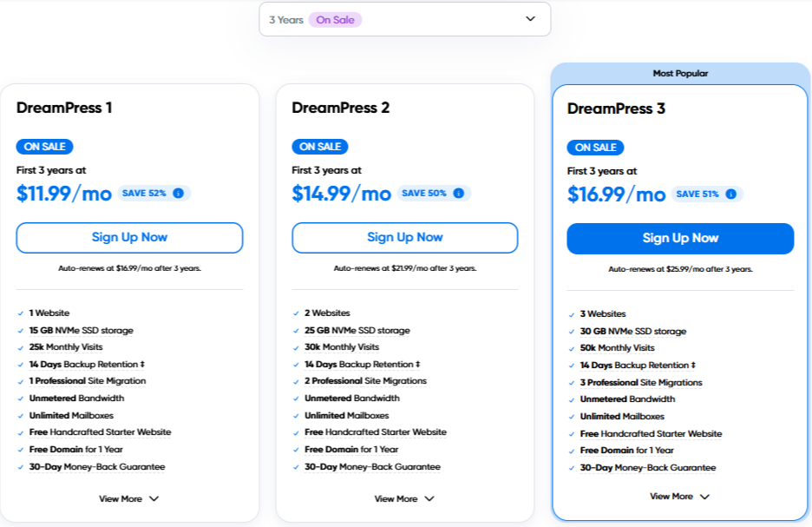The width and height of the screenshot is (812, 527).
Task: Click the purple On Sale tag in dropdown
Action: click(335, 20)
